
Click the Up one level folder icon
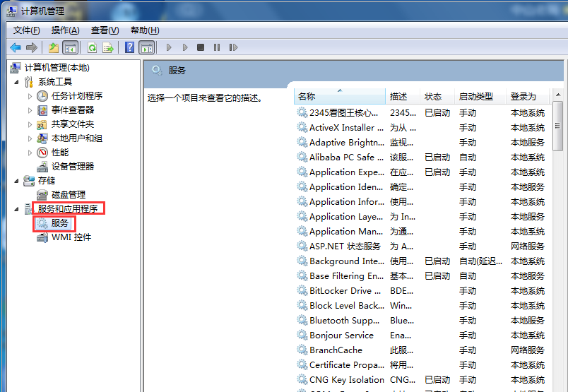tap(54, 47)
